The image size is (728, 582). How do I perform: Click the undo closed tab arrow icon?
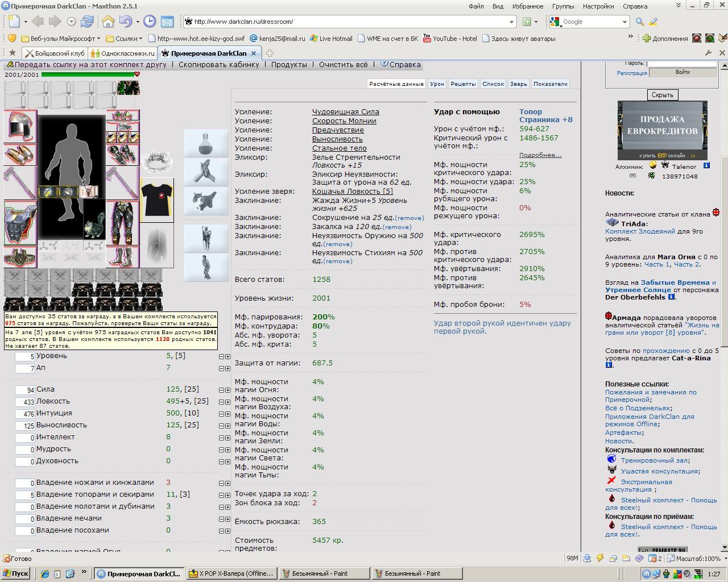point(125,22)
